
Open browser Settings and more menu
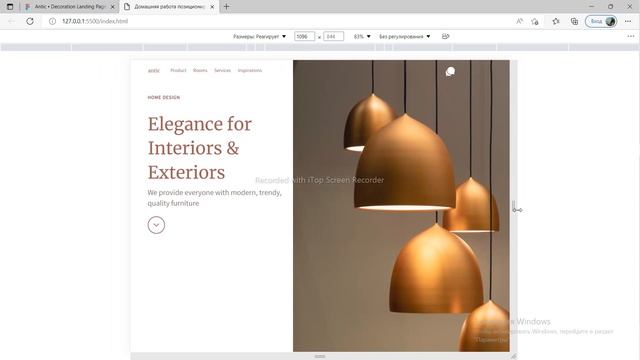click(628, 21)
